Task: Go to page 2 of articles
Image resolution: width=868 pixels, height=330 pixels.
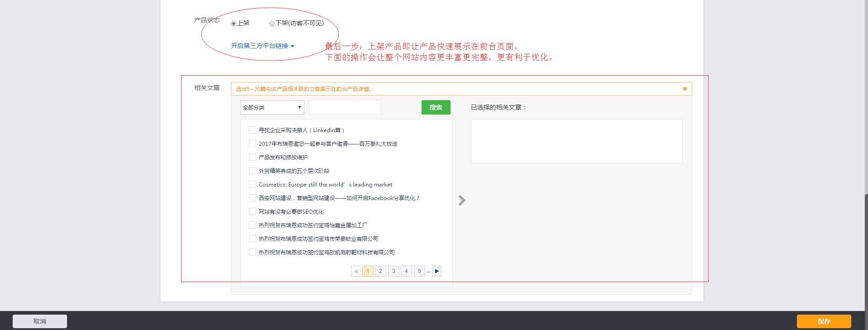Action: coord(380,271)
